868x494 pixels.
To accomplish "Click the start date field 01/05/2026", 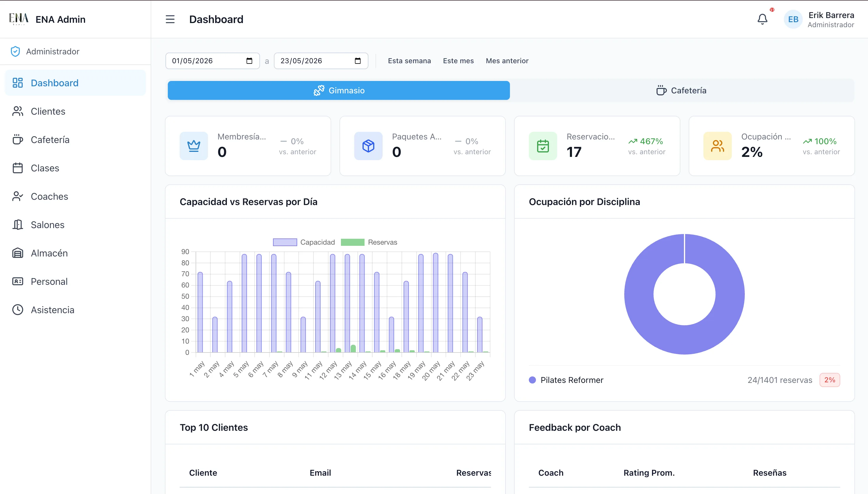I will tap(212, 61).
